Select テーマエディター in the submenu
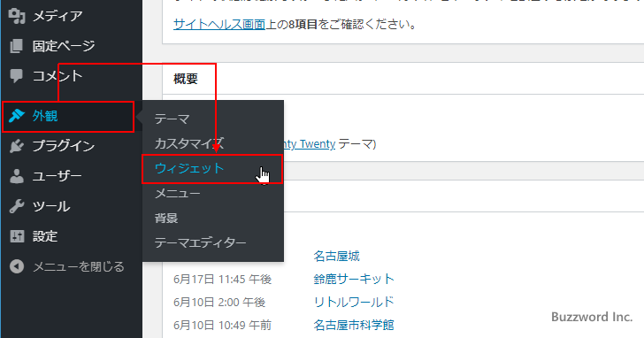Image resolution: width=644 pixels, height=338 pixels. [201, 242]
